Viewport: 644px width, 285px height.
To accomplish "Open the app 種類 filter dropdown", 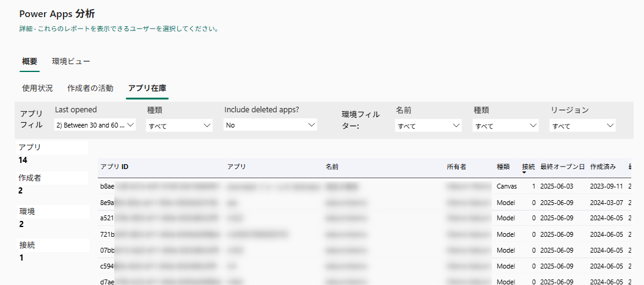I will (180, 126).
